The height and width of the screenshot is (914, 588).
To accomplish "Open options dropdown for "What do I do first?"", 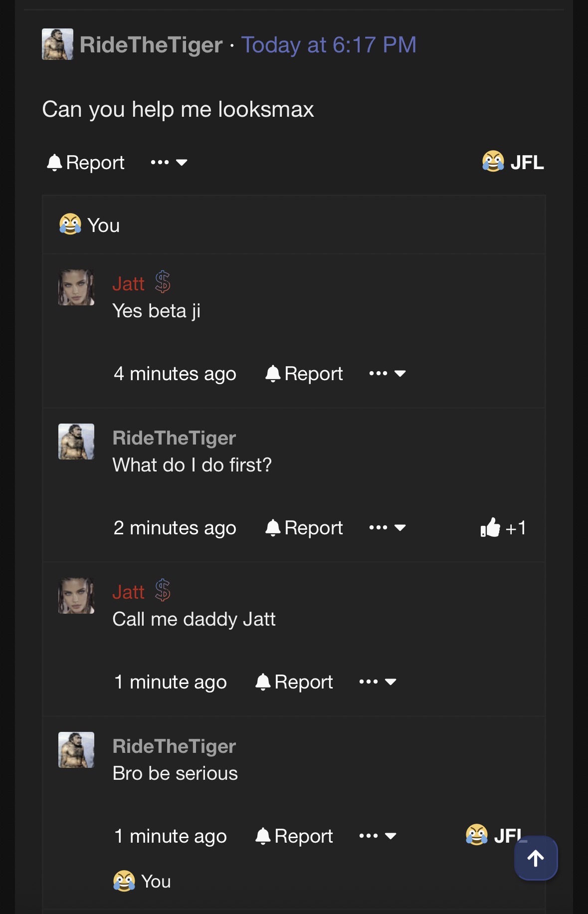I will 388,527.
